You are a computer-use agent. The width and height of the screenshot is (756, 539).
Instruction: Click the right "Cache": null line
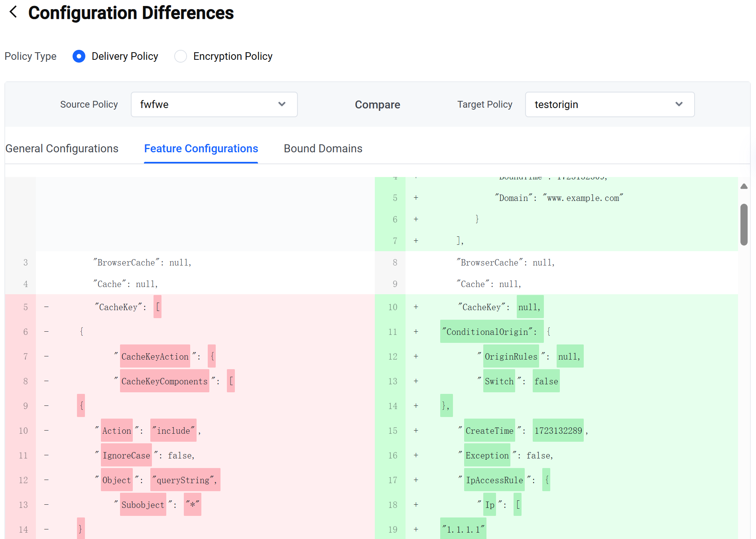tap(489, 284)
